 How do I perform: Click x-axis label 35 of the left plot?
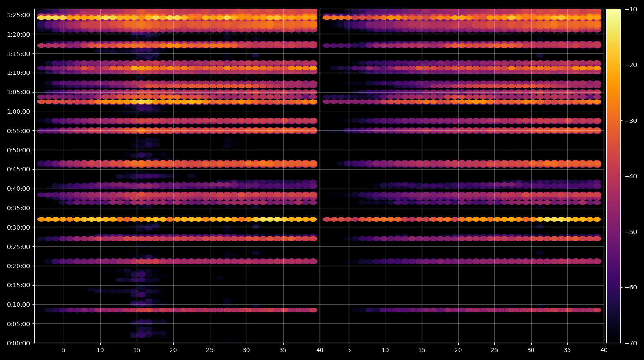click(x=283, y=350)
